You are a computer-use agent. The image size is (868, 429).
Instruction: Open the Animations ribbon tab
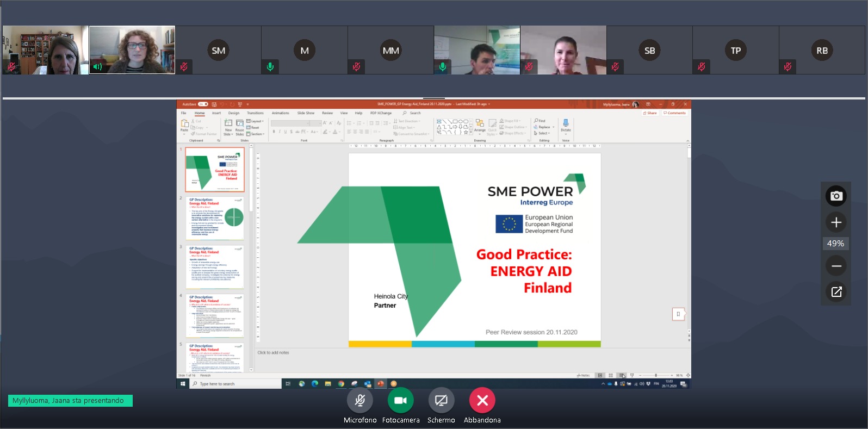[x=281, y=113]
